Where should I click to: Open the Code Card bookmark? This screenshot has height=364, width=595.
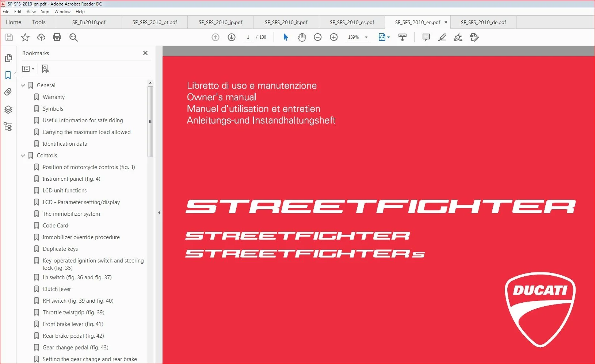click(56, 226)
